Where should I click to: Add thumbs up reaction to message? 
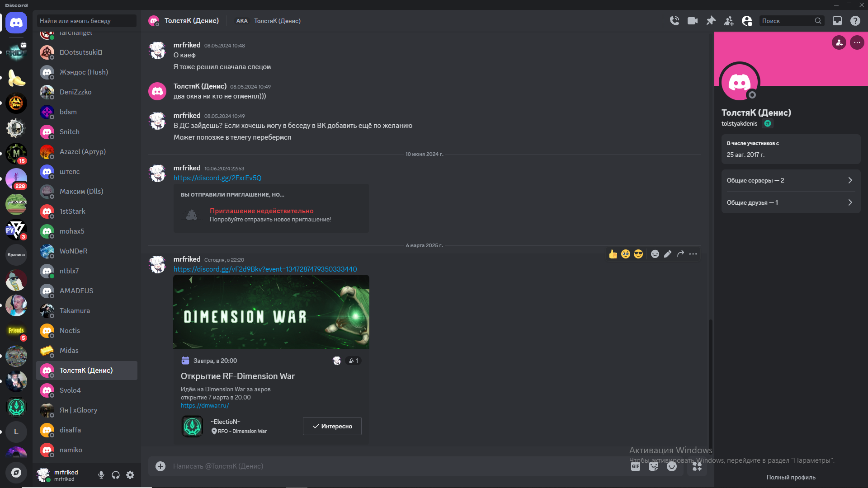coord(613,254)
